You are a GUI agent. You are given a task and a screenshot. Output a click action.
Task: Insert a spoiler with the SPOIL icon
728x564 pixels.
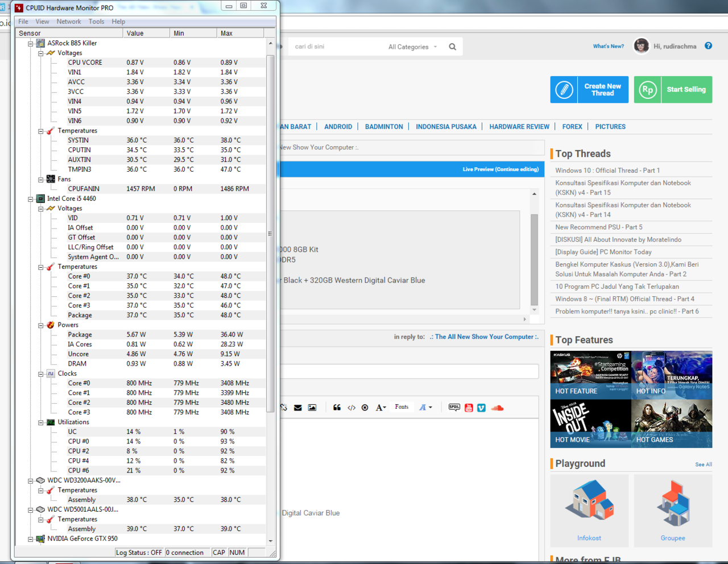pos(454,407)
